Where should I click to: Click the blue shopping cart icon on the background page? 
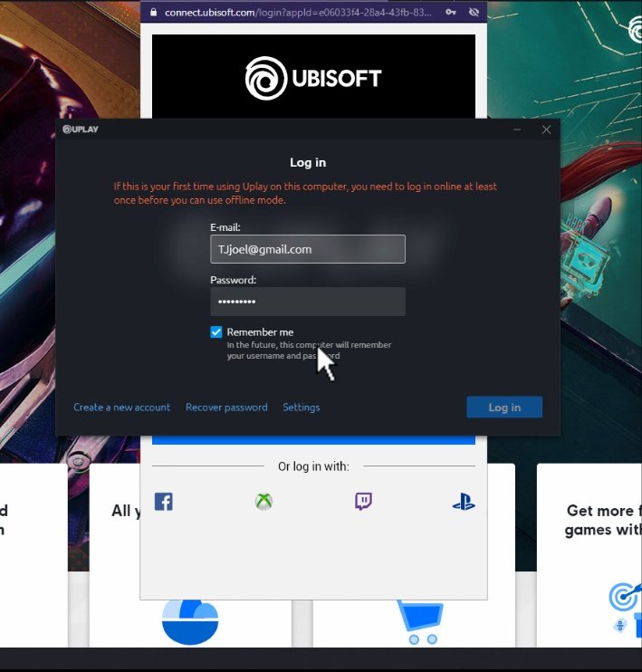(x=420, y=621)
